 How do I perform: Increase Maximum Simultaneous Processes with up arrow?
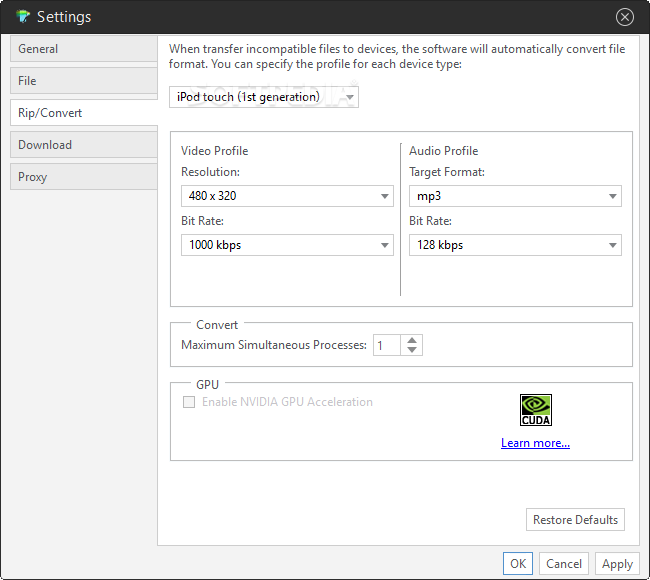[x=412, y=340]
